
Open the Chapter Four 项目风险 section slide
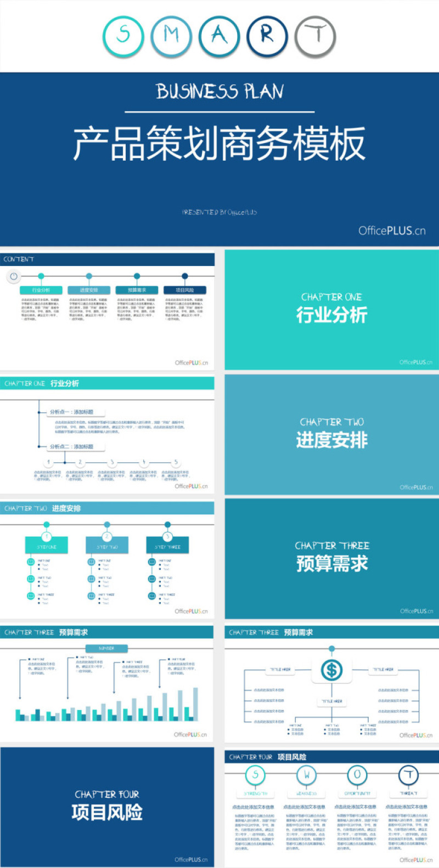107,807
